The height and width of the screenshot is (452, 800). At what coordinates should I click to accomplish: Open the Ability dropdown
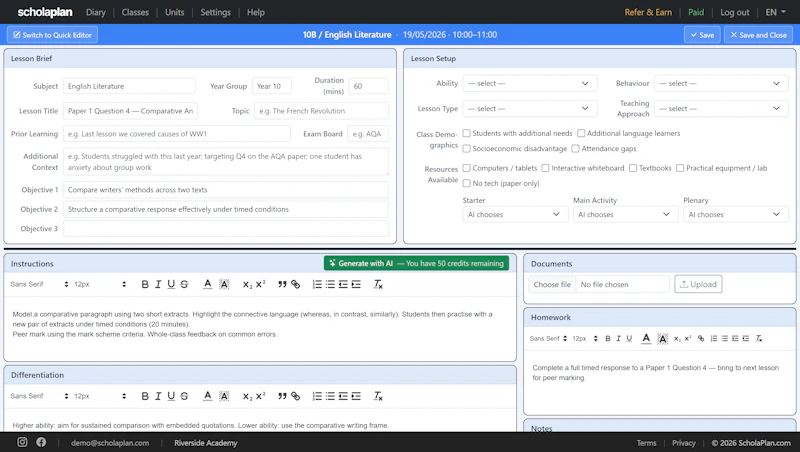(530, 83)
